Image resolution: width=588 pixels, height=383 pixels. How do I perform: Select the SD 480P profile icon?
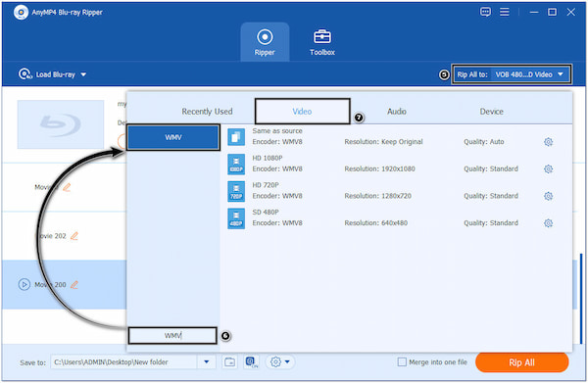click(x=236, y=218)
